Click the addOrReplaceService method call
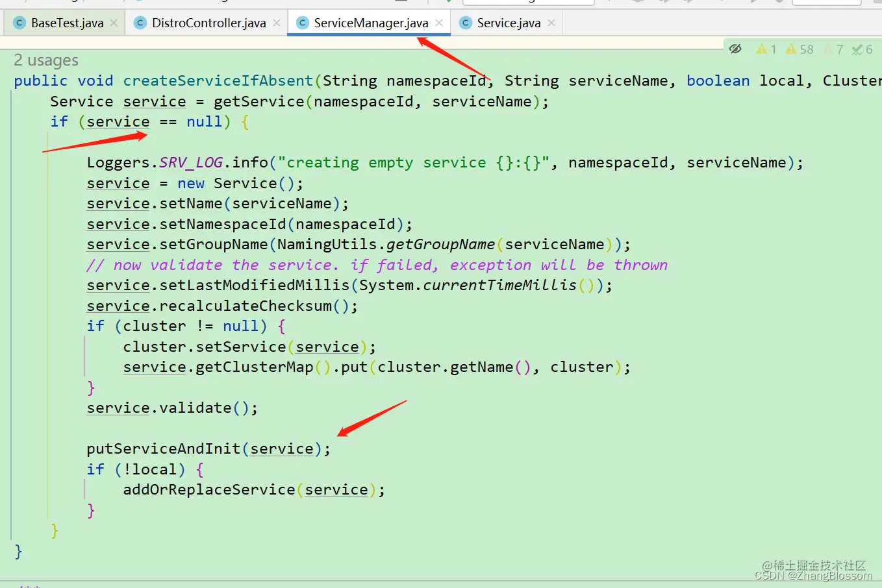This screenshot has height=588, width=882. point(209,489)
